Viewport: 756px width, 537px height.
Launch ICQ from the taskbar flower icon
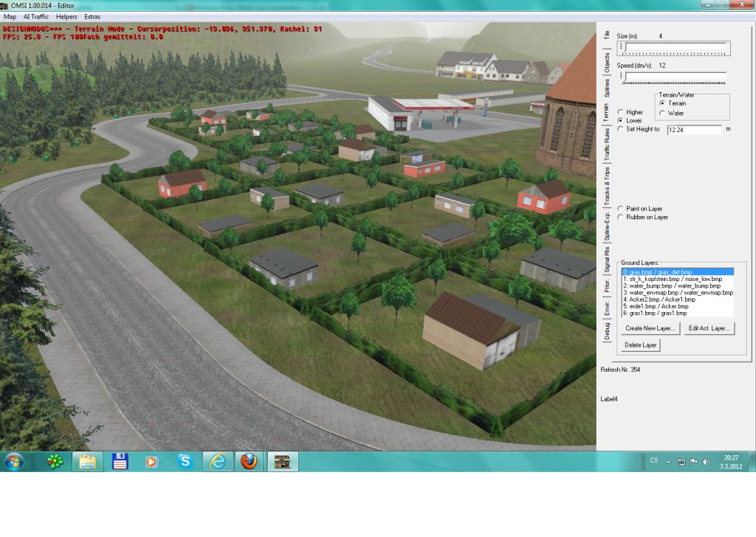(55, 462)
